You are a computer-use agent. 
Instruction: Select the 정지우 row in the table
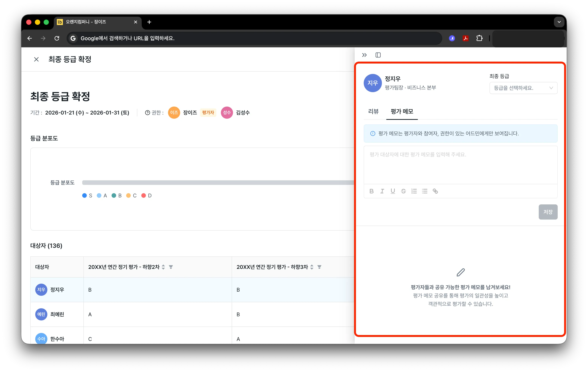(192, 290)
